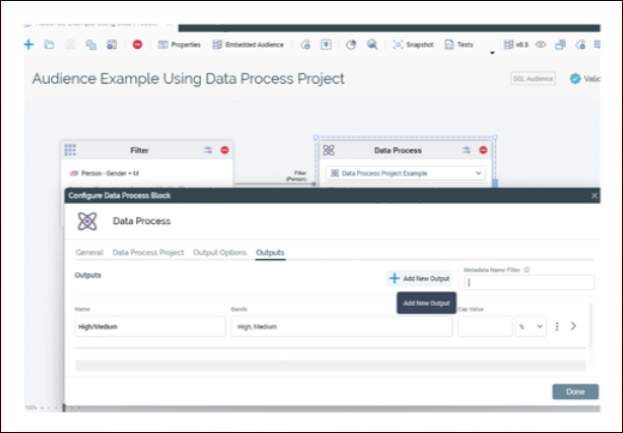Click the red stop icon in the toolbar

(x=137, y=45)
